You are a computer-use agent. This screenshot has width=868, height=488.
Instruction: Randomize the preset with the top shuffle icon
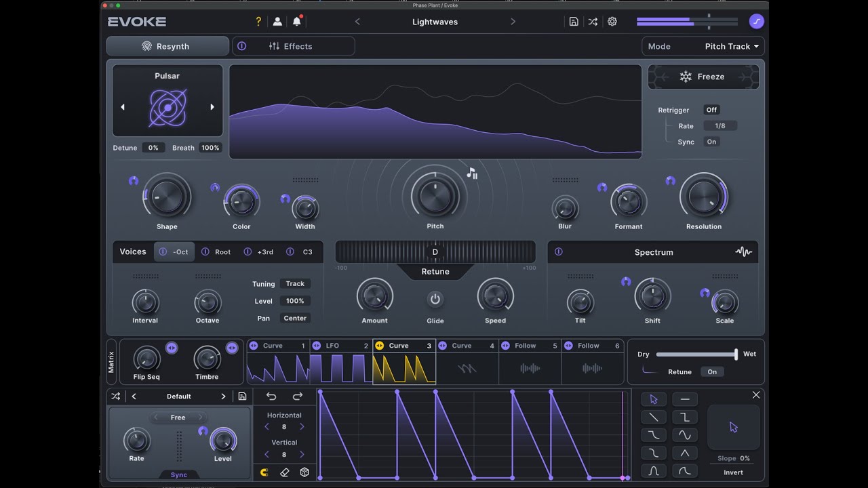click(593, 22)
